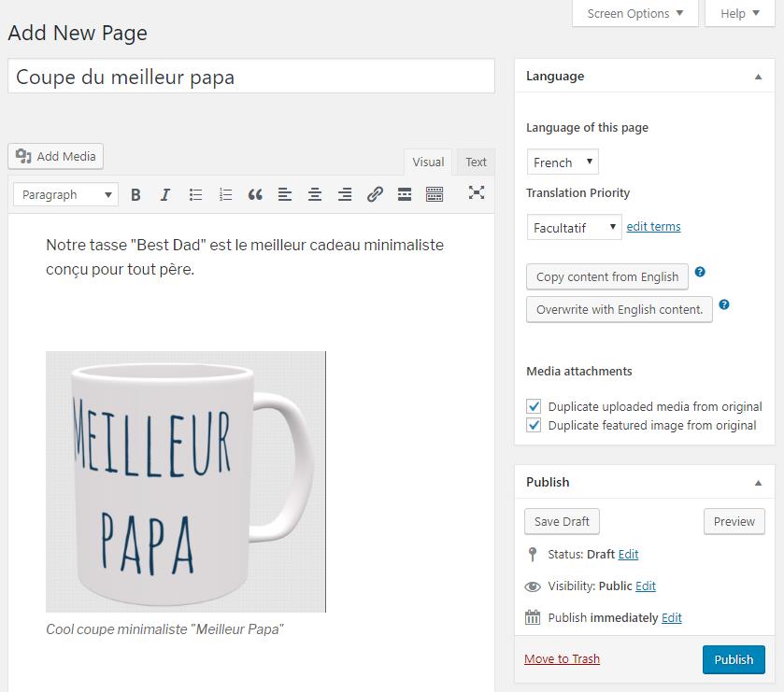Insert a bulleted list

(195, 194)
